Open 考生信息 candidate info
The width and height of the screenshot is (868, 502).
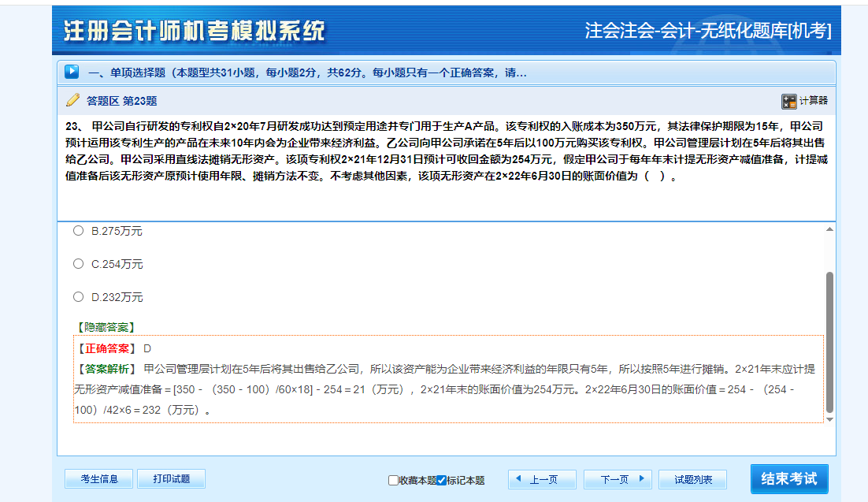(x=98, y=478)
